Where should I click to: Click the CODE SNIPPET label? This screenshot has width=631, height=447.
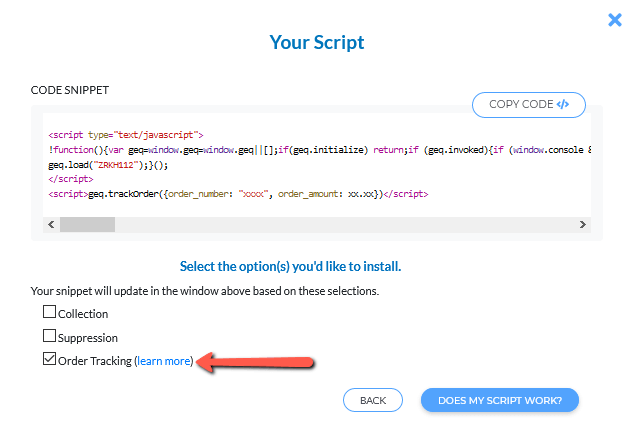70,90
